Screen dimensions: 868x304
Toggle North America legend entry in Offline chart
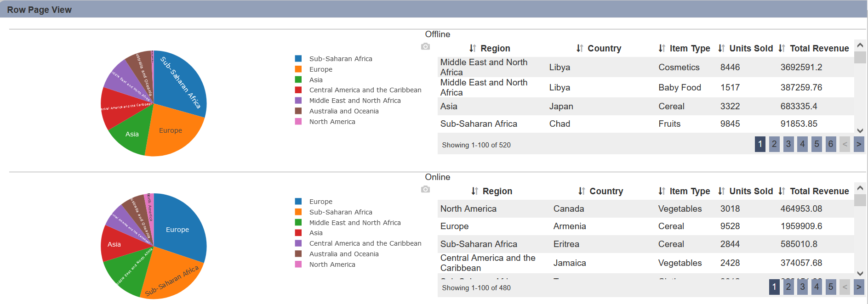325,122
